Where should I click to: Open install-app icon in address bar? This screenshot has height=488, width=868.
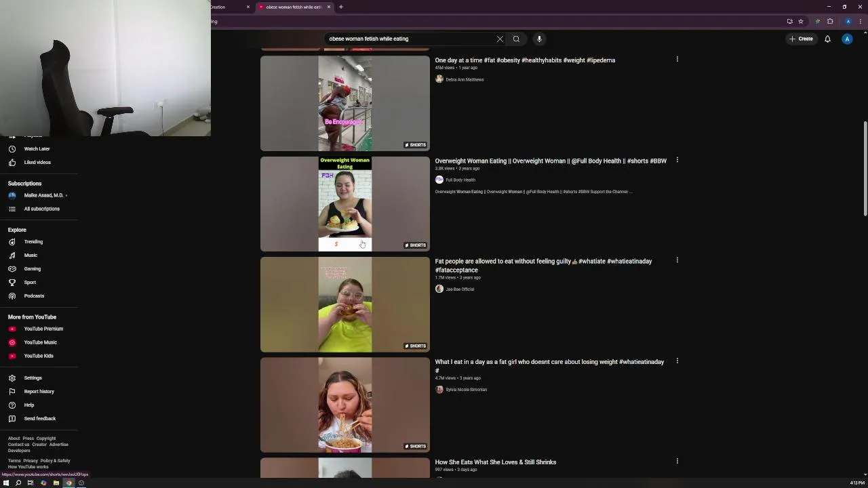click(789, 21)
